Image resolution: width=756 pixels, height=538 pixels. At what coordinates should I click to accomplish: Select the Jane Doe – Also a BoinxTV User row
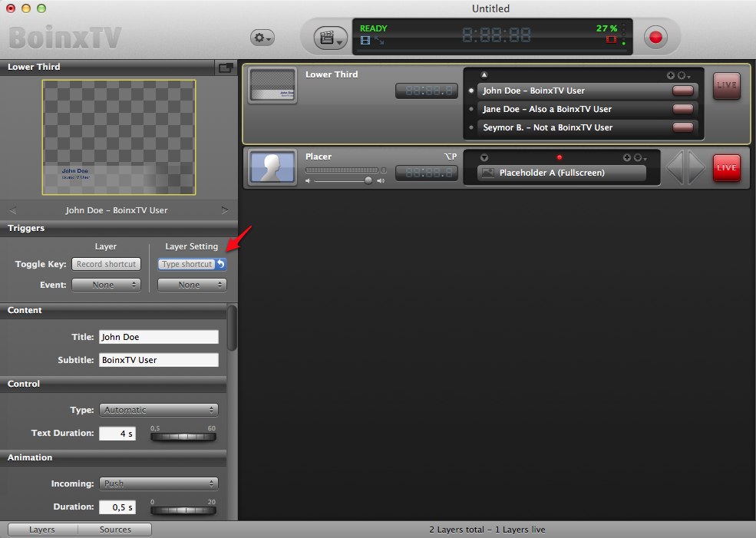pos(586,109)
